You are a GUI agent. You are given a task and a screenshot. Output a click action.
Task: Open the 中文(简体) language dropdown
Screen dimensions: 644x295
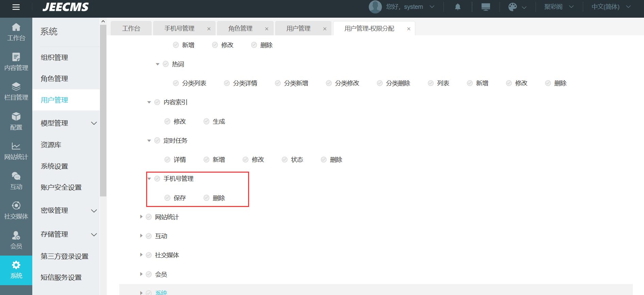click(x=611, y=7)
